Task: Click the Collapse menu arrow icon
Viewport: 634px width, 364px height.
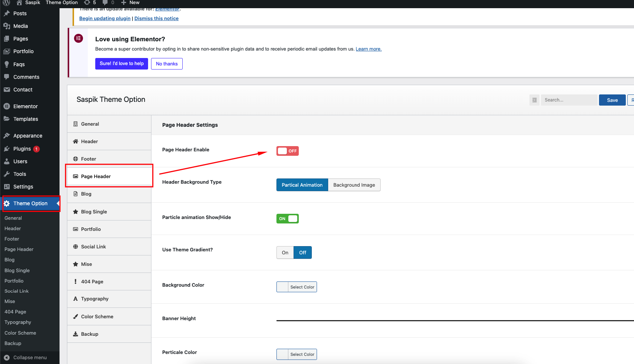Action: pyautogui.click(x=7, y=358)
